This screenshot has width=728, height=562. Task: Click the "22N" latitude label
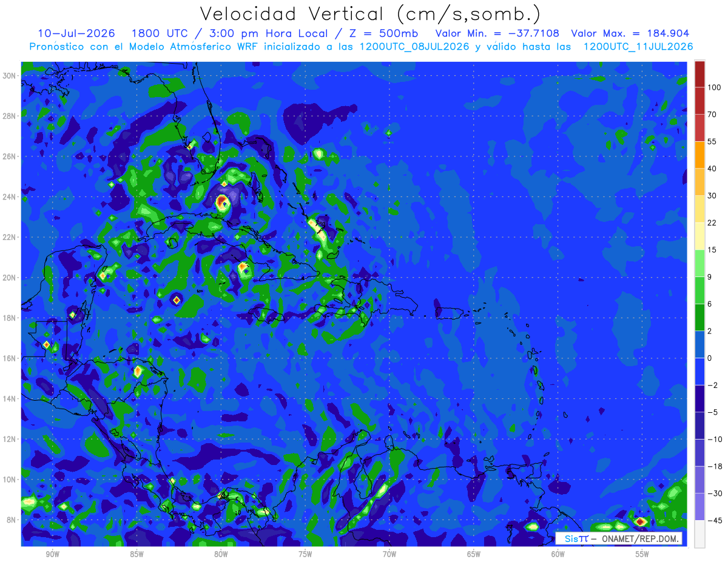coord(10,237)
